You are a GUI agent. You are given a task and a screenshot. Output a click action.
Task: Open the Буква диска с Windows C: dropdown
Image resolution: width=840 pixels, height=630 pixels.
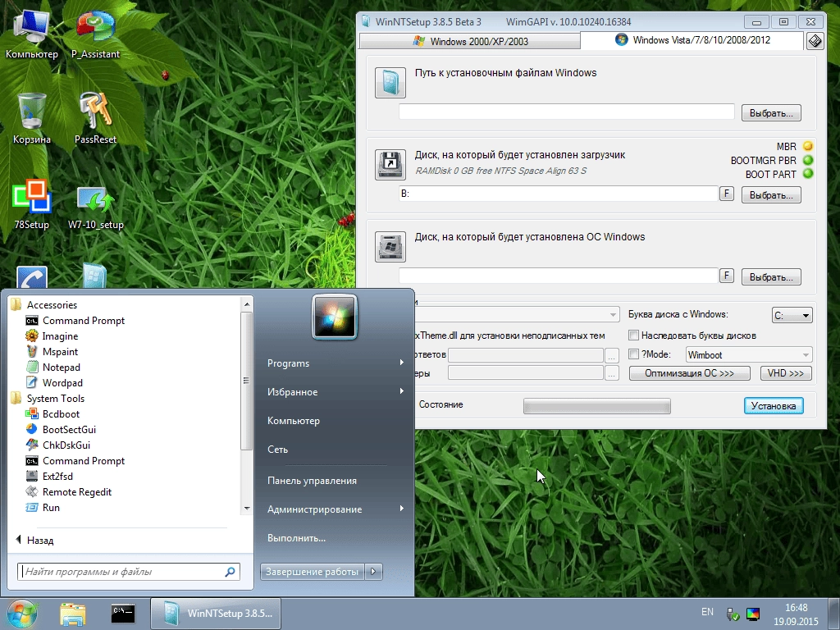tap(792, 315)
